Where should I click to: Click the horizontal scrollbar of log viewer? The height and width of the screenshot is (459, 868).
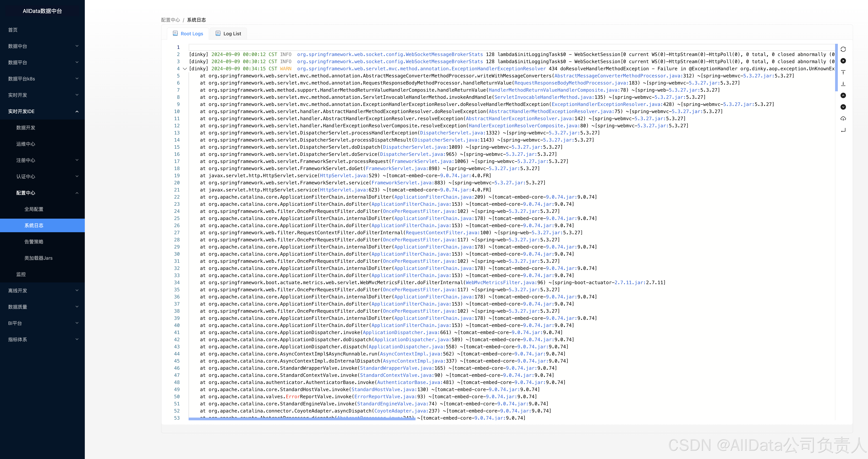tap(302, 419)
